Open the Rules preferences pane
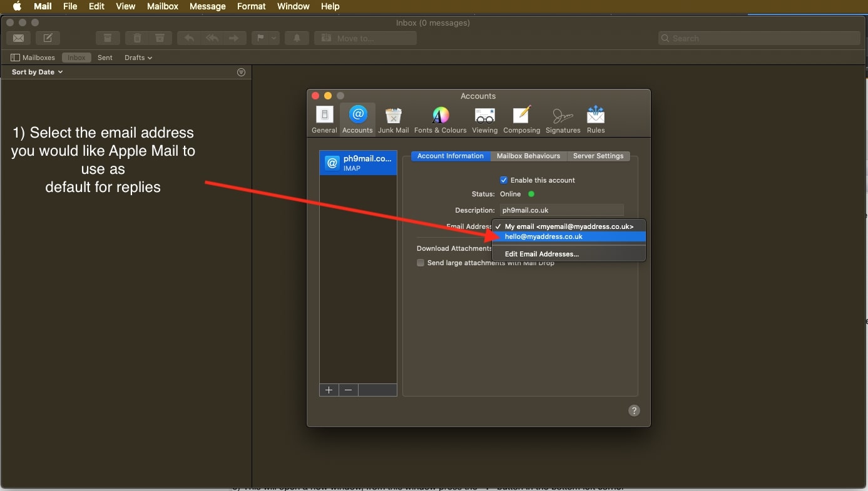 (596, 119)
